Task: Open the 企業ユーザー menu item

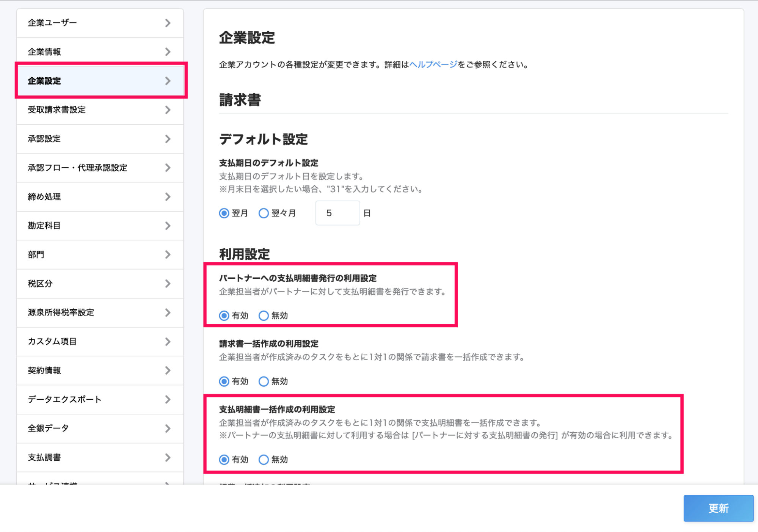Action: point(100,23)
